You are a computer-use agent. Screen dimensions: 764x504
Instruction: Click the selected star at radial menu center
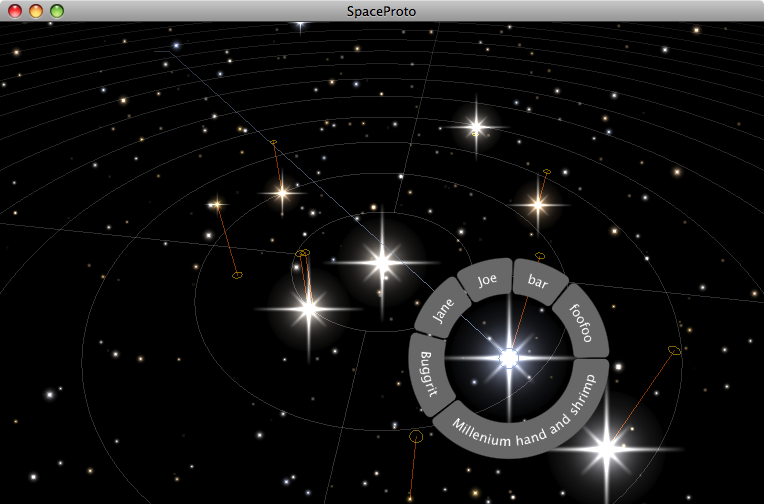tap(509, 358)
